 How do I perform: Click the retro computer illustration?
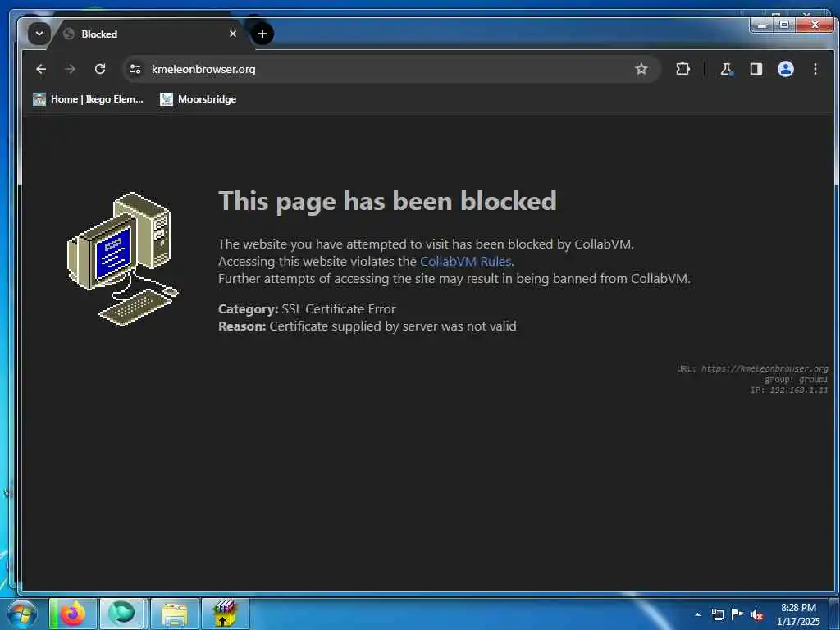(123, 258)
